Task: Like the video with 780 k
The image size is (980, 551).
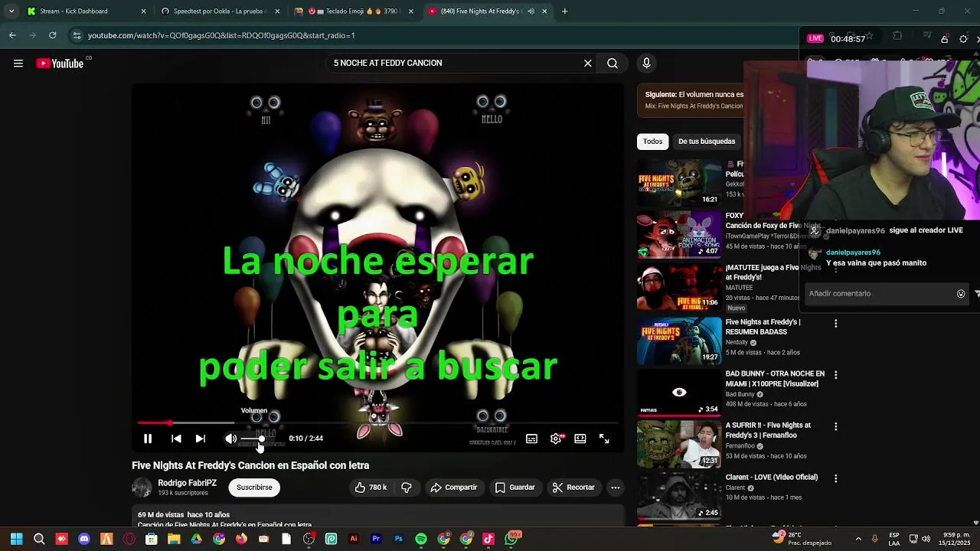Action: [x=371, y=487]
